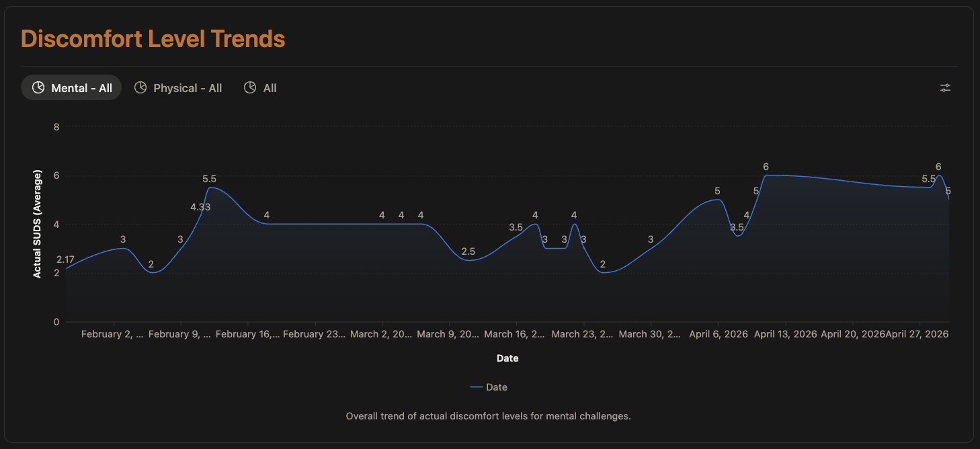
Task: Click the Discomfort Level Trends heading
Action: pos(153,39)
